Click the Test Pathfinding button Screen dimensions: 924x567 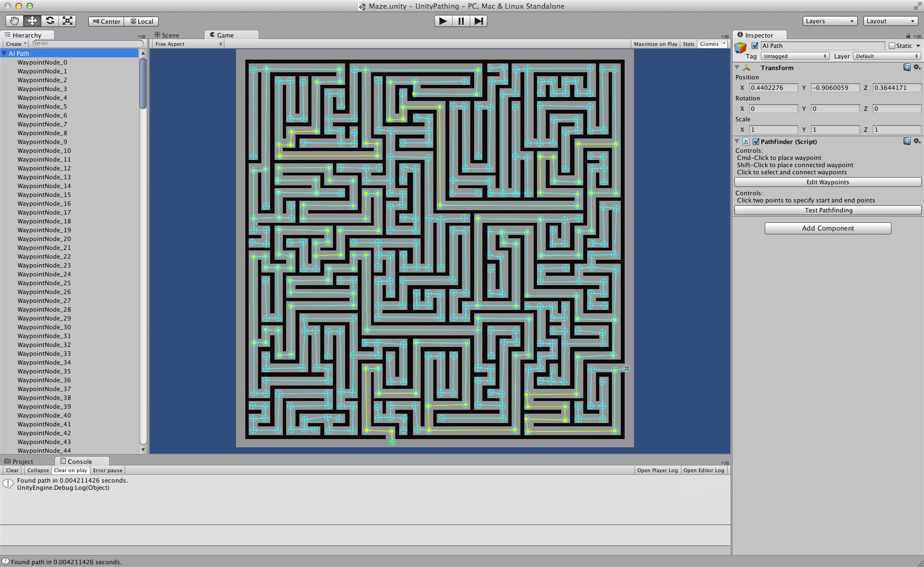828,210
